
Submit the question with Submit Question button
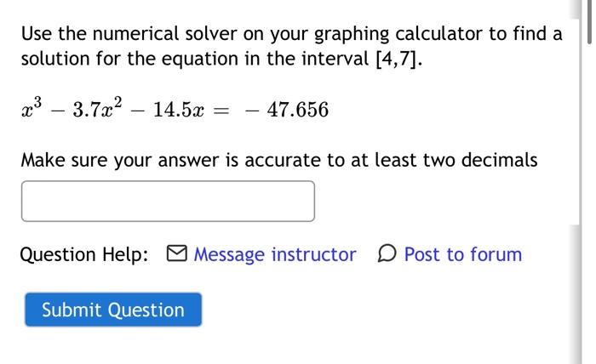pos(113,310)
